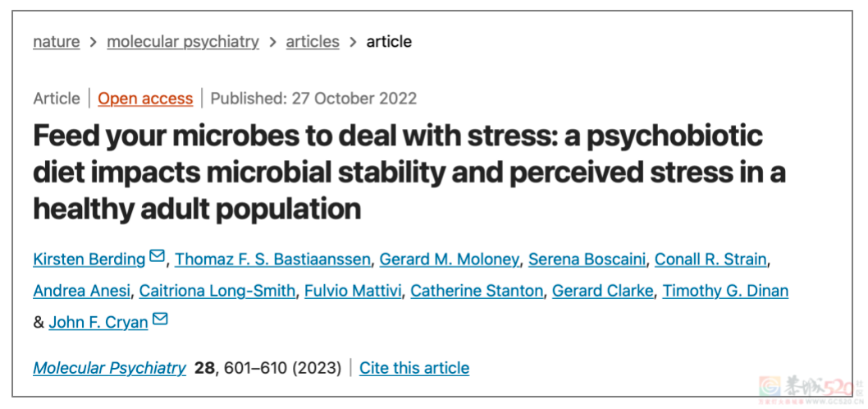Open Andrea Anesi author details
This screenshot has height=409, width=868.
(82, 291)
